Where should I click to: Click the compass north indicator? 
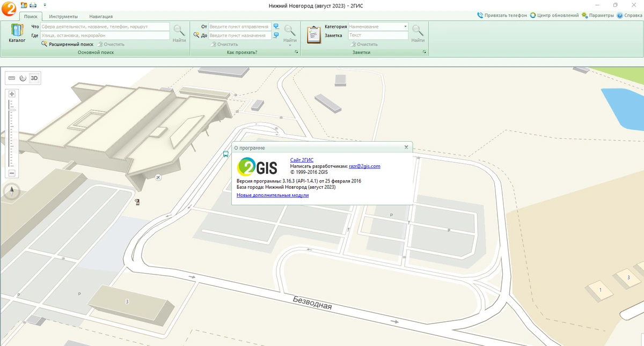tap(12, 191)
